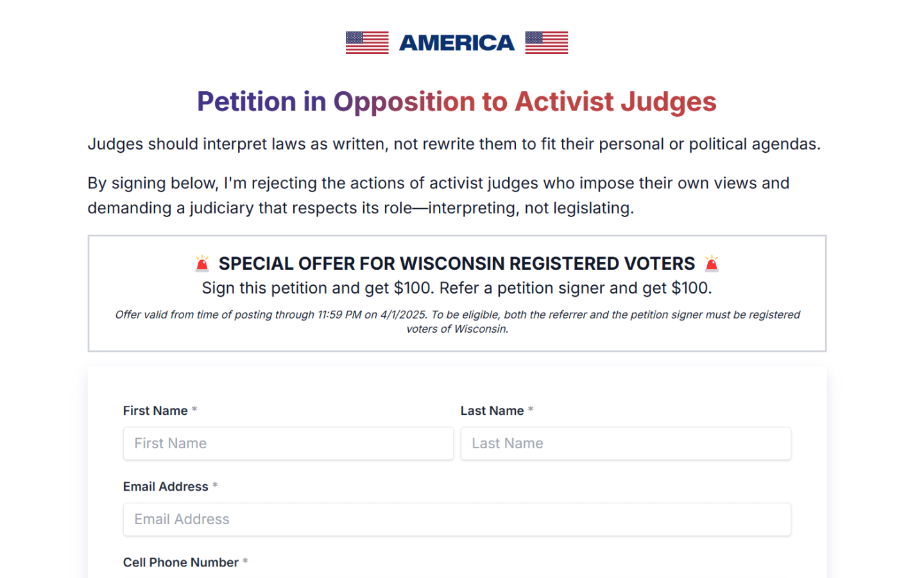Image resolution: width=924 pixels, height=578 pixels.
Task: Click the right red siren emoji
Action: click(712, 263)
